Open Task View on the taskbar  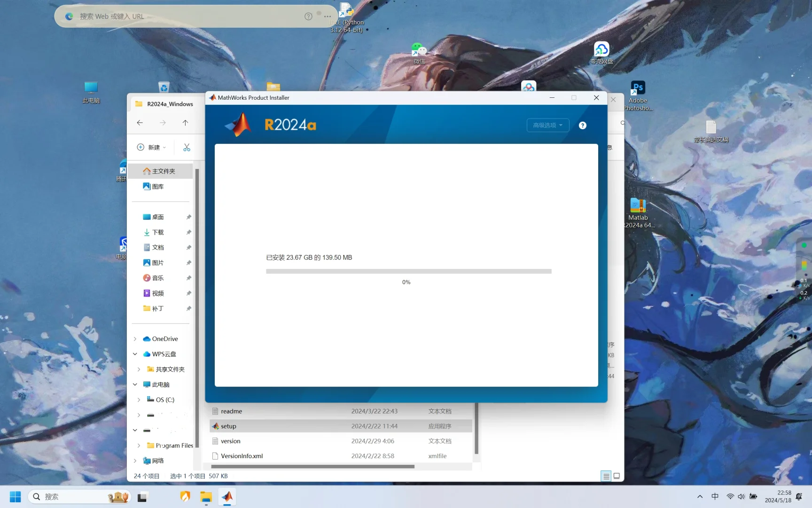click(x=142, y=497)
